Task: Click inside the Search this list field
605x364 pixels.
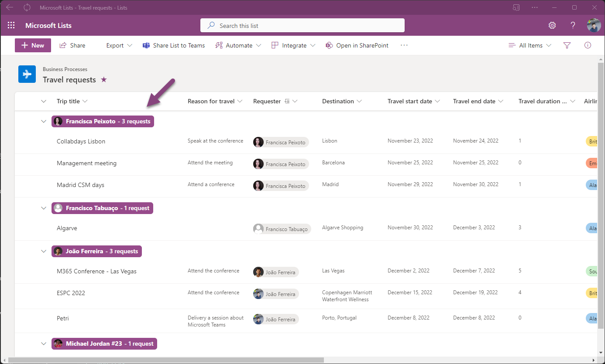Action: click(302, 26)
